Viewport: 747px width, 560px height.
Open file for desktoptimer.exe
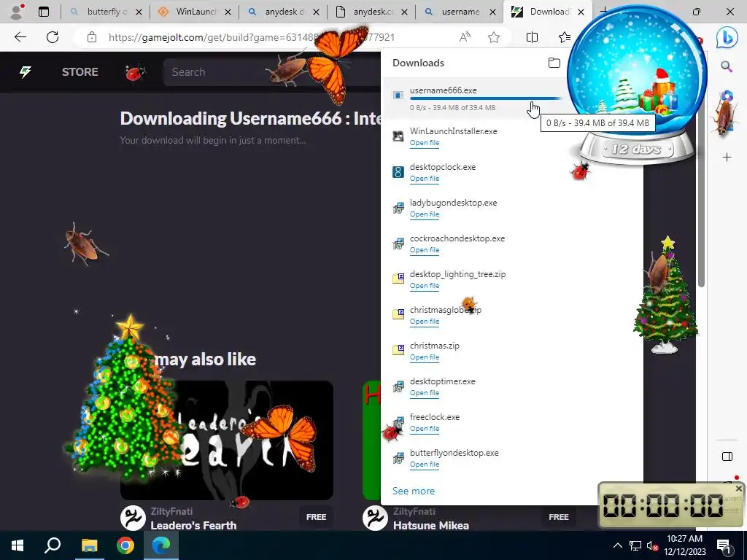(425, 393)
